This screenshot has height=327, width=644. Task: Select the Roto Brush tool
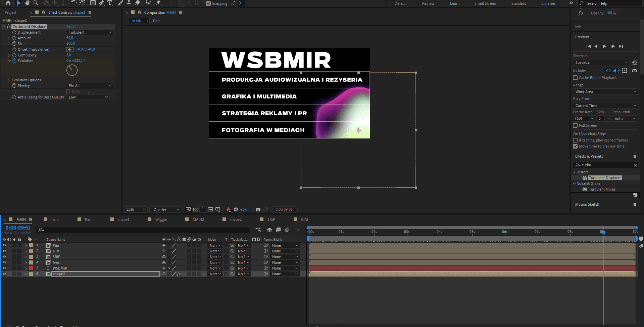148,3
